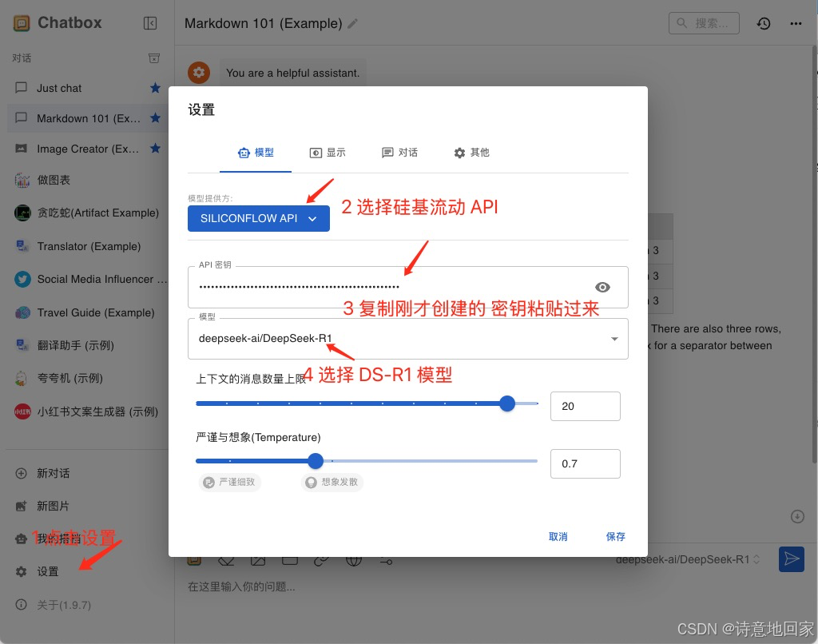
Task: Click the 保存 button to save settings
Action: (x=615, y=536)
